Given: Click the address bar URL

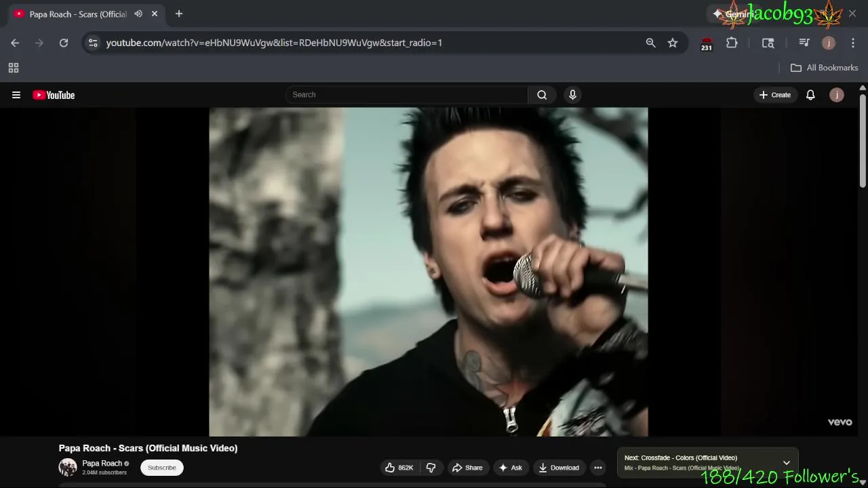Looking at the screenshot, I should click(274, 43).
